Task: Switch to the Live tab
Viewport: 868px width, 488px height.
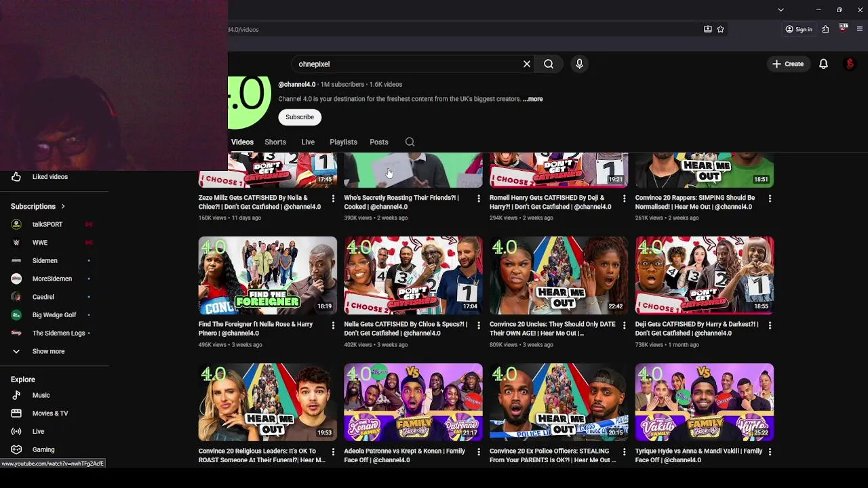Action: (308, 142)
